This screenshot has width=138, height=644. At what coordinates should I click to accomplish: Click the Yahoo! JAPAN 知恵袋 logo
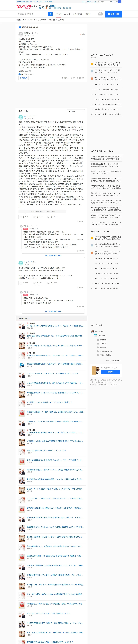click(27, 7)
